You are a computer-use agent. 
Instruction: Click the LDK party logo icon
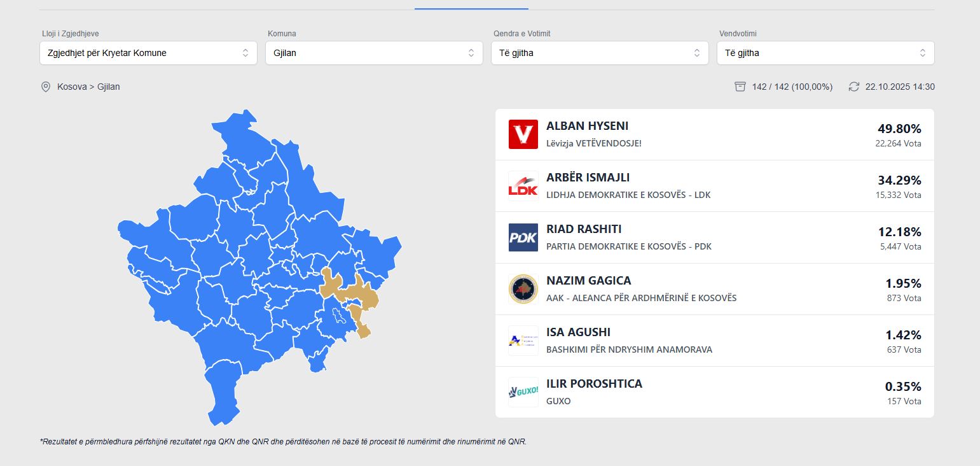pyautogui.click(x=523, y=186)
